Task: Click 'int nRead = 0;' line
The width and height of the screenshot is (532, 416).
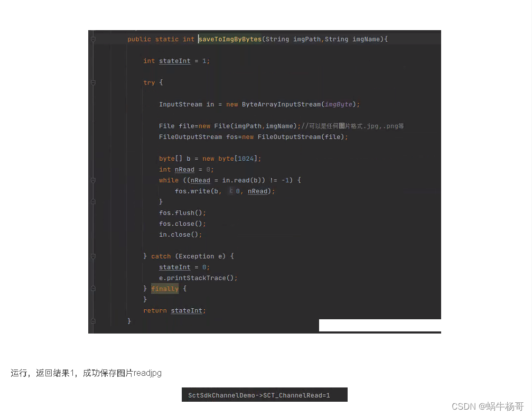Action: [x=186, y=170]
